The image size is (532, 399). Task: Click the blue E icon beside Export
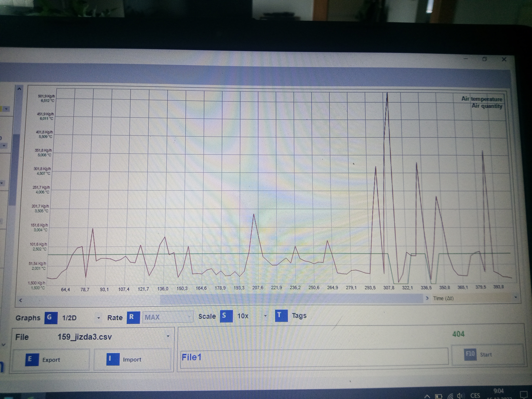[32, 359]
